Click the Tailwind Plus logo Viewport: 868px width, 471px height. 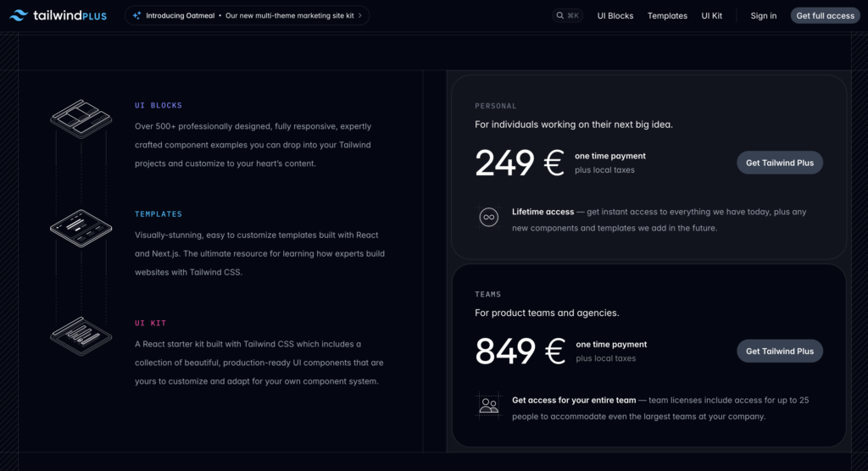[x=58, y=15]
